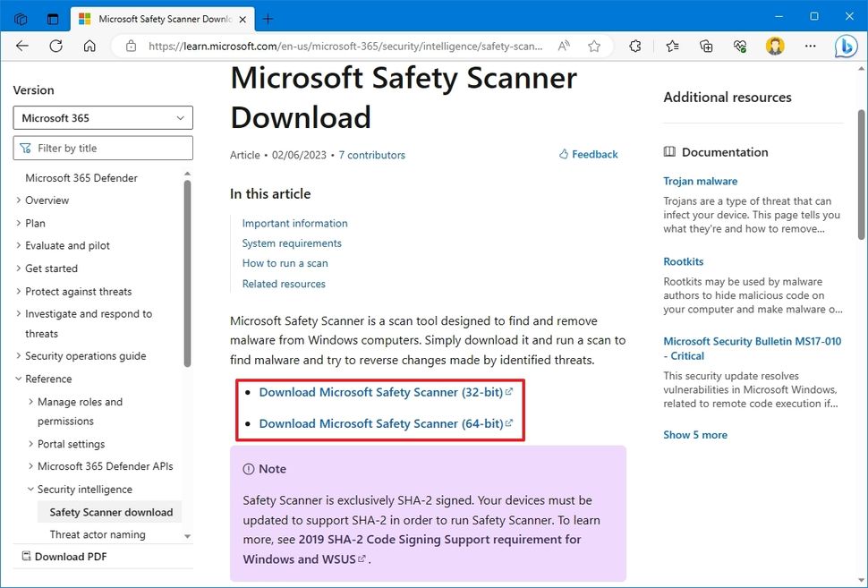
Task: Refresh the current page
Action: (x=55, y=46)
